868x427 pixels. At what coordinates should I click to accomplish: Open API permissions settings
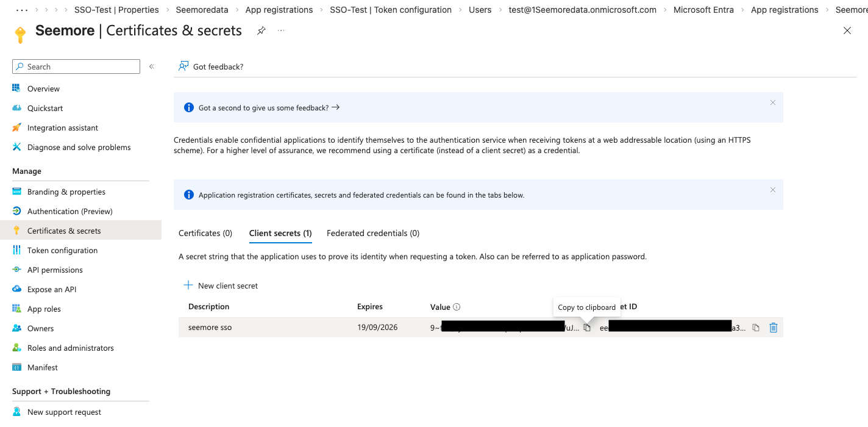[x=55, y=270]
